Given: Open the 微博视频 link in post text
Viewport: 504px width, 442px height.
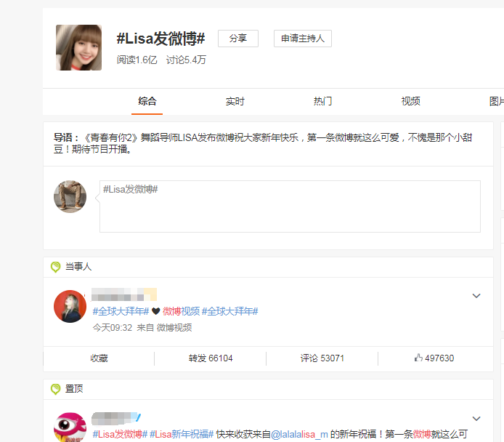Looking at the screenshot, I should 181,311.
